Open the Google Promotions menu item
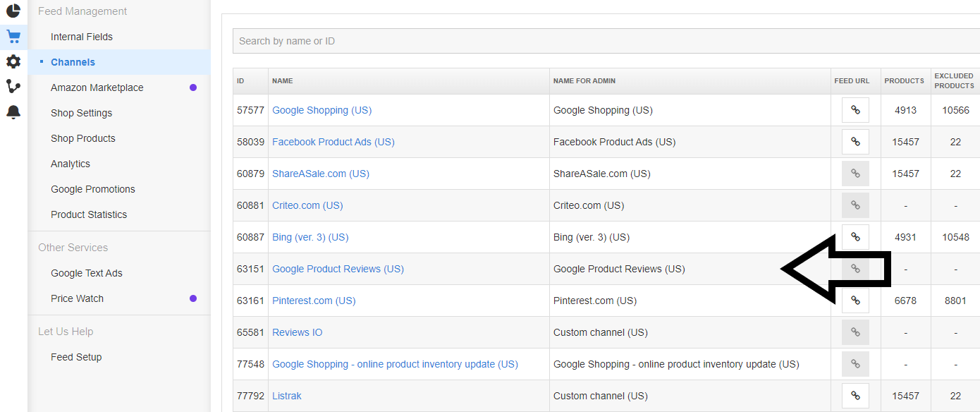980x412 pixels. (92, 188)
